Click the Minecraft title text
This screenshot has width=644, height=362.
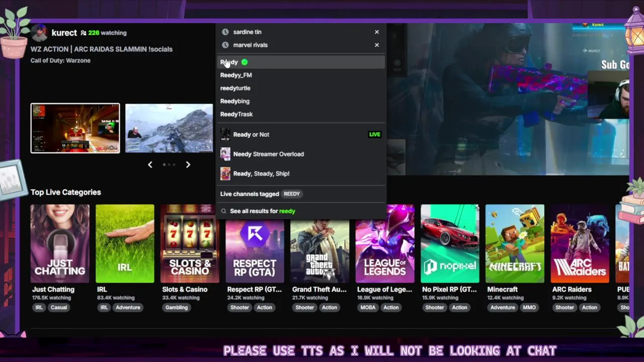pyautogui.click(x=502, y=289)
